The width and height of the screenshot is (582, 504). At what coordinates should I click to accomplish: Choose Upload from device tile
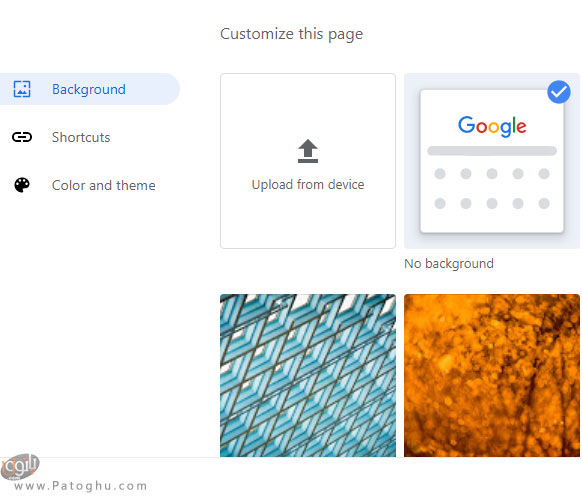308,161
